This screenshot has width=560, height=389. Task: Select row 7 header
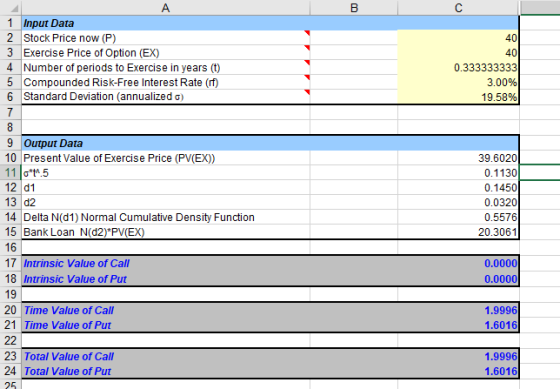pyautogui.click(x=10, y=113)
